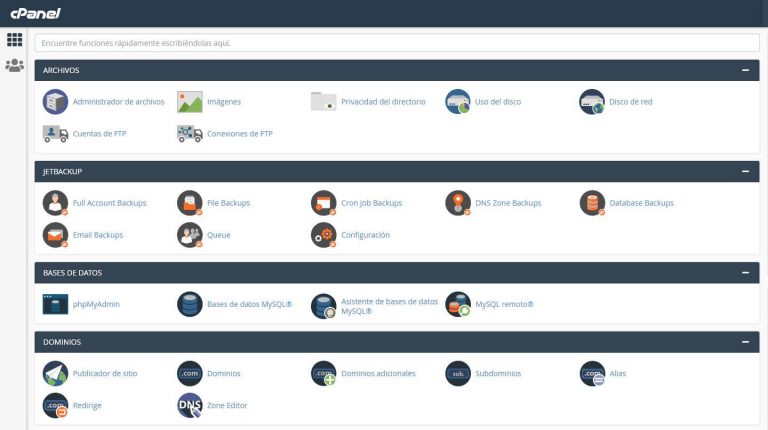Open the Conexiones de FTP icon
This screenshot has width=768, height=430.
coord(190,134)
